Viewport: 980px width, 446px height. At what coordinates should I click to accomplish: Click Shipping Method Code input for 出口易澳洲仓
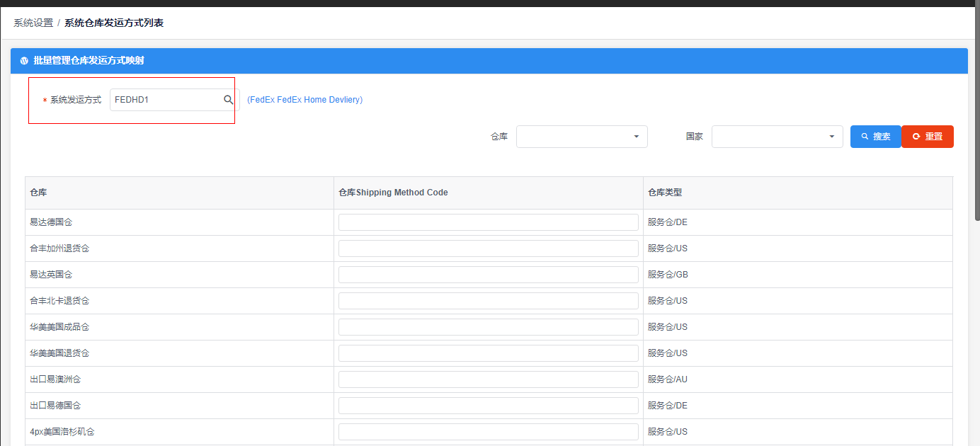coord(489,379)
